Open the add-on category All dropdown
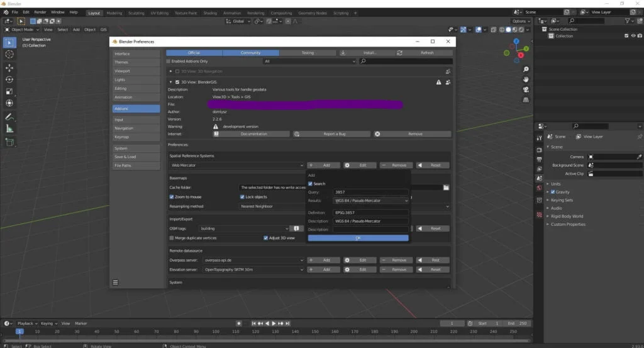644x348 pixels. click(x=309, y=61)
